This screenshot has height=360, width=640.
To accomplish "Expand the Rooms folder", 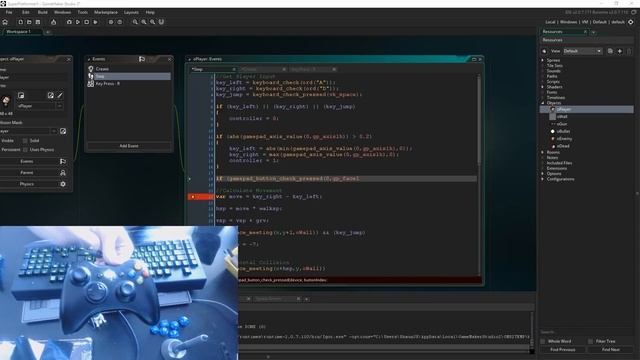I will [x=543, y=152].
